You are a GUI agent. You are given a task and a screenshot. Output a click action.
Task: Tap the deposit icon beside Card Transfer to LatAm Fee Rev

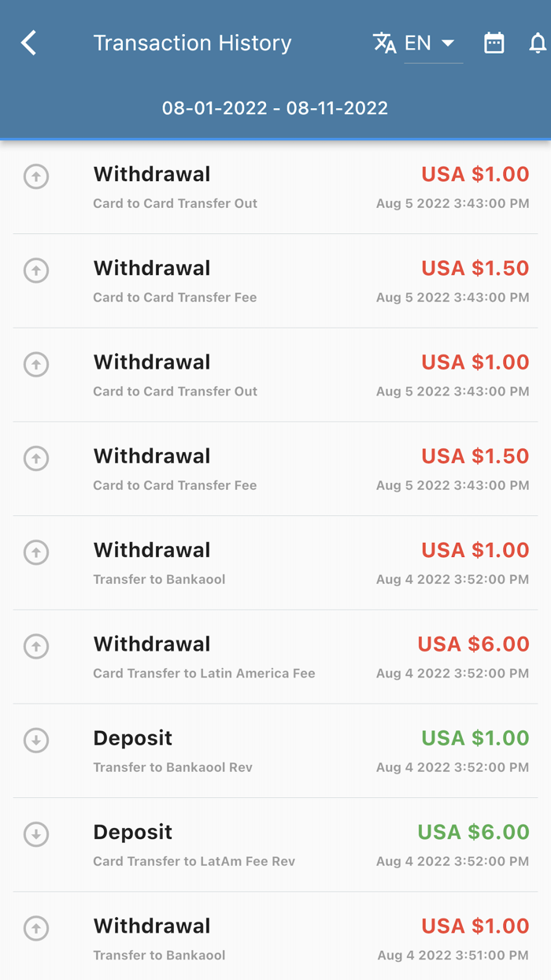(35, 834)
